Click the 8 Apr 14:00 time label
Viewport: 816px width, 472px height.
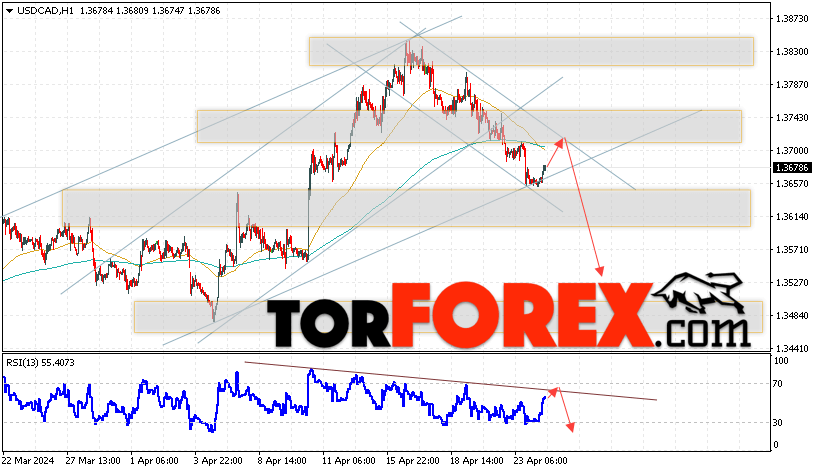tap(283, 461)
